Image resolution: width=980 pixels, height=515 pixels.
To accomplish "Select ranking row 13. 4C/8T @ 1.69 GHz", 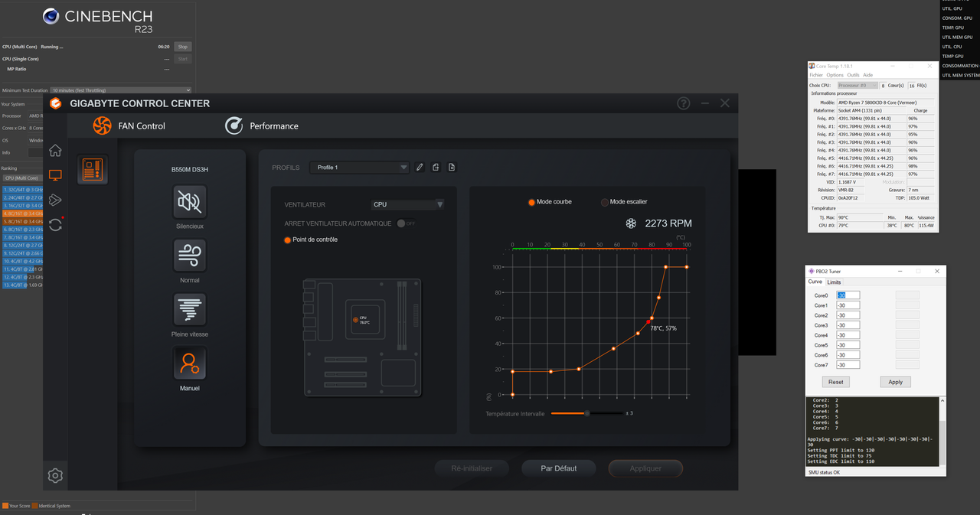I will click(23, 285).
